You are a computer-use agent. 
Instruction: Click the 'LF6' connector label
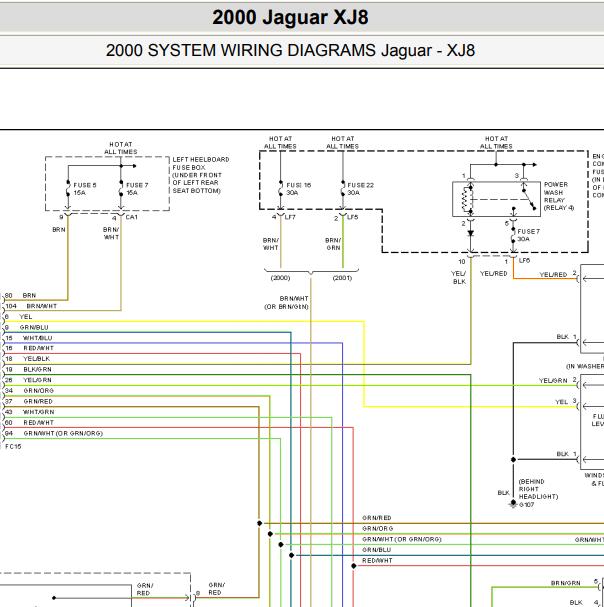point(524,261)
